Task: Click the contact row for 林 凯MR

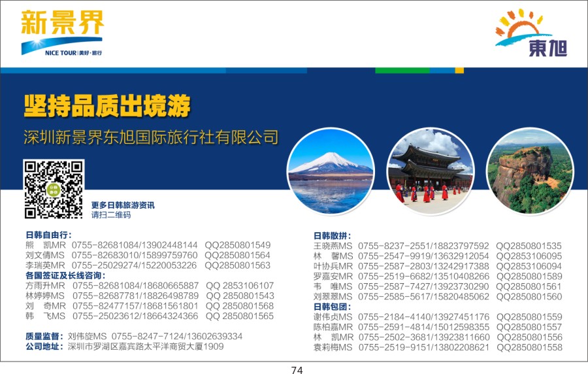Action: (438, 337)
